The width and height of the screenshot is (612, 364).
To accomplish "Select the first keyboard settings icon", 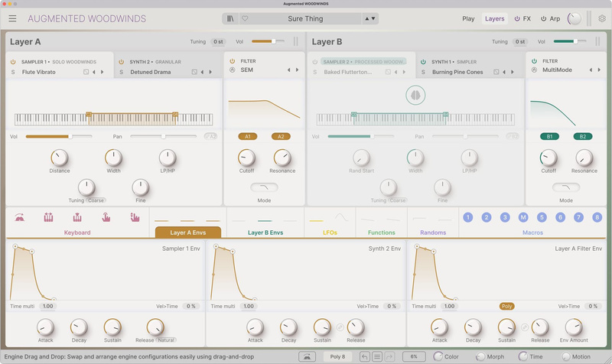I will pos(20,217).
